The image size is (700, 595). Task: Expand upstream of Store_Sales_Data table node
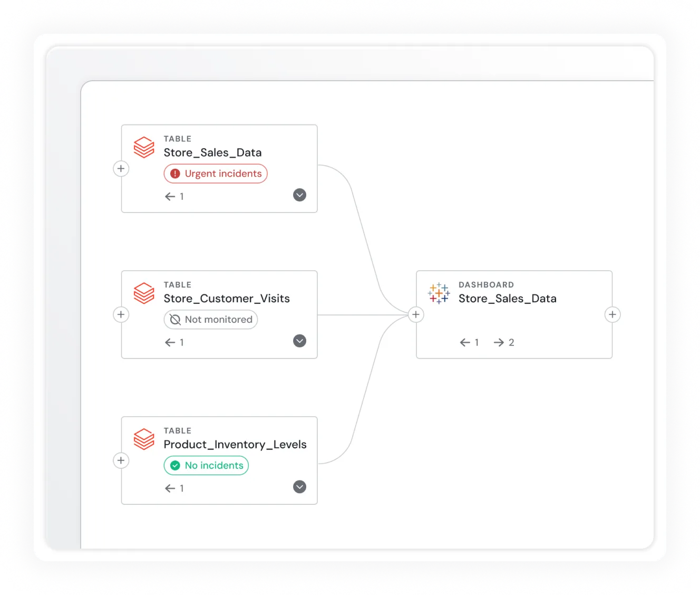pos(121,169)
